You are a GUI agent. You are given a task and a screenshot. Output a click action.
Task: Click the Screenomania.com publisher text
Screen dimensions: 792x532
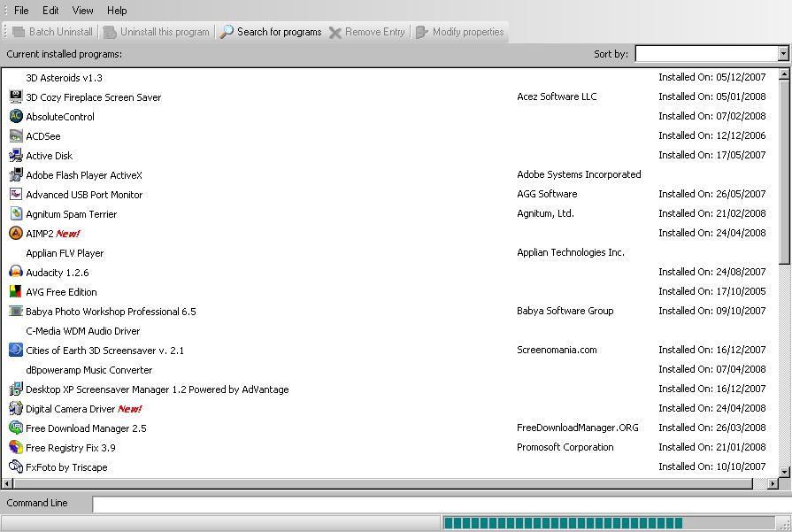[x=557, y=350]
